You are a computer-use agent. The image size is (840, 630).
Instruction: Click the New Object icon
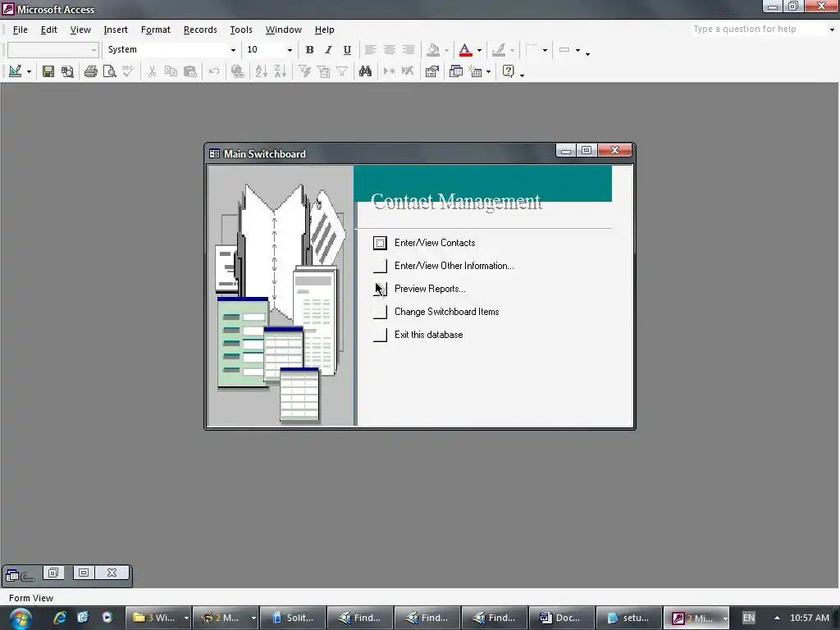475,71
